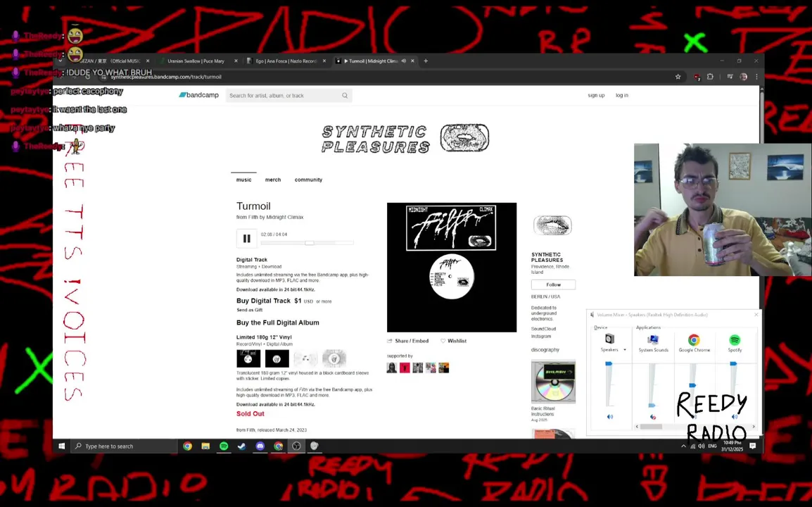Bookmark this page with the star icon
812x507 pixels.
pyautogui.click(x=678, y=77)
